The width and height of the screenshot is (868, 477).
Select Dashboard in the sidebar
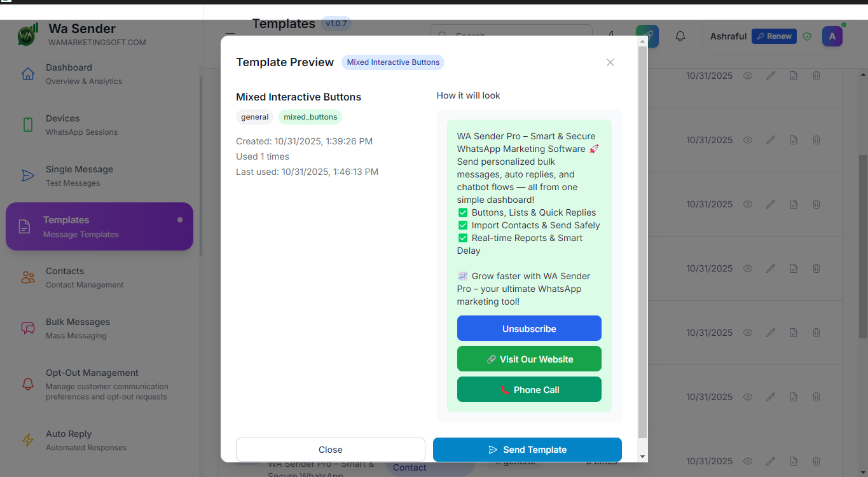click(x=69, y=74)
